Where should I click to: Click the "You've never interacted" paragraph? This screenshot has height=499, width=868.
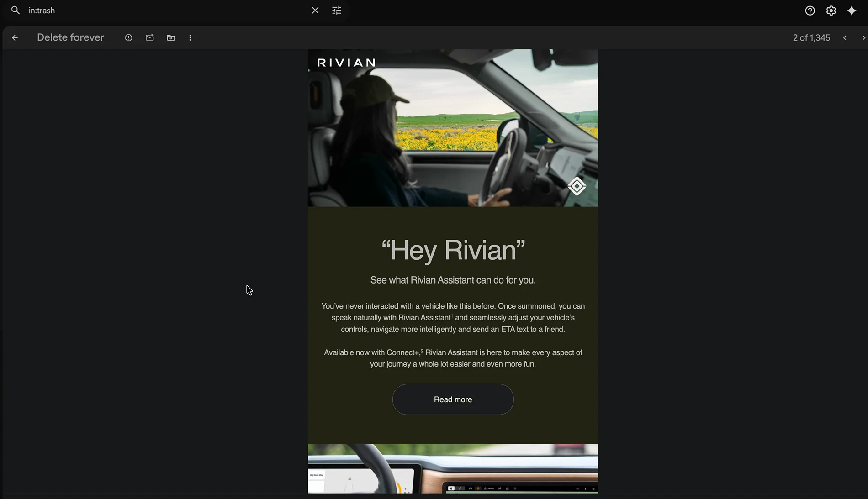click(x=453, y=318)
